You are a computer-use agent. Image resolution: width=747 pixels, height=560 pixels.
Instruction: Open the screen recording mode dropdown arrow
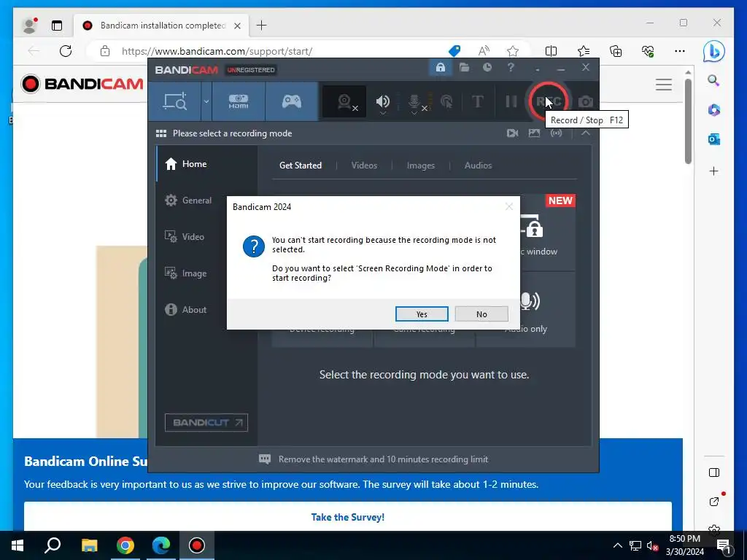point(206,101)
